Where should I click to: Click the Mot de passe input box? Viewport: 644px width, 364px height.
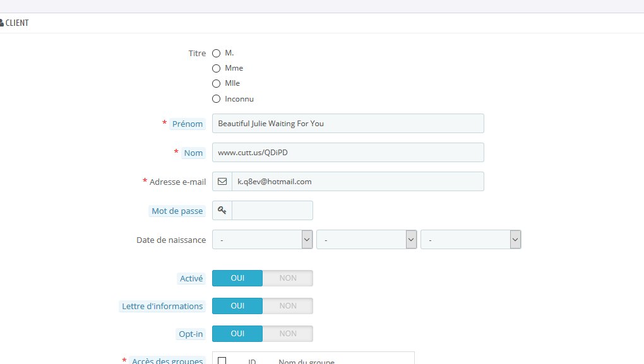click(272, 211)
